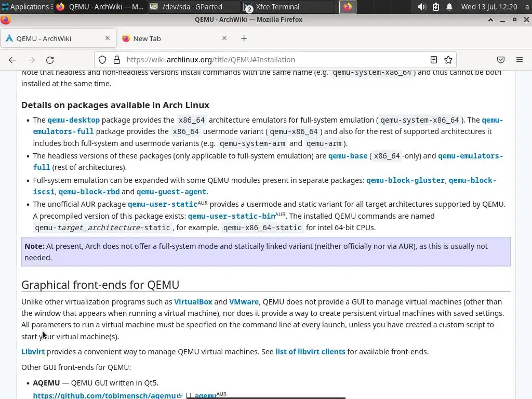Open the qemu-block-gluster link
Viewport: 532px width, 399px height.
pyautogui.click(x=405, y=180)
